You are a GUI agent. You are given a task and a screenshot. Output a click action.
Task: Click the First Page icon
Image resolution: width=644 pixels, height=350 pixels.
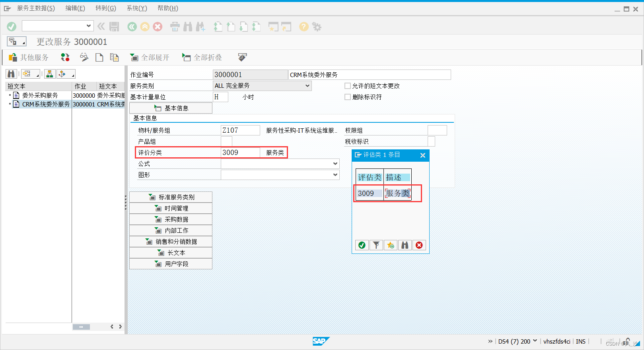218,27
